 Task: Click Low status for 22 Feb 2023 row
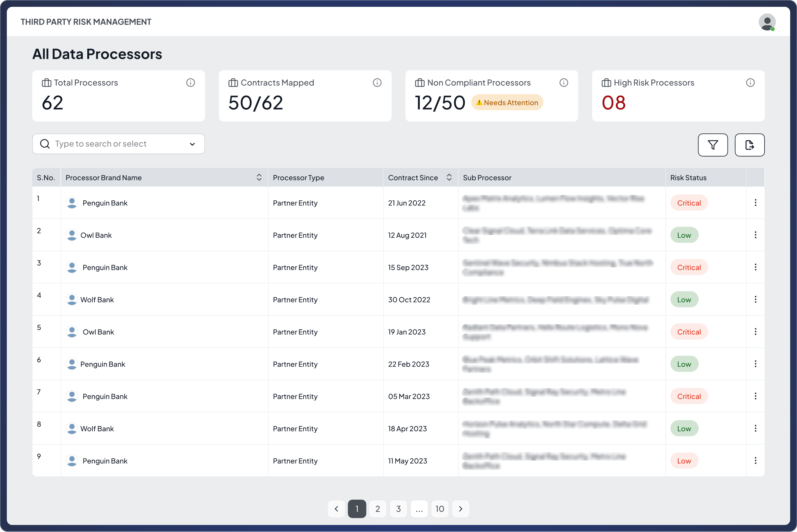point(684,364)
